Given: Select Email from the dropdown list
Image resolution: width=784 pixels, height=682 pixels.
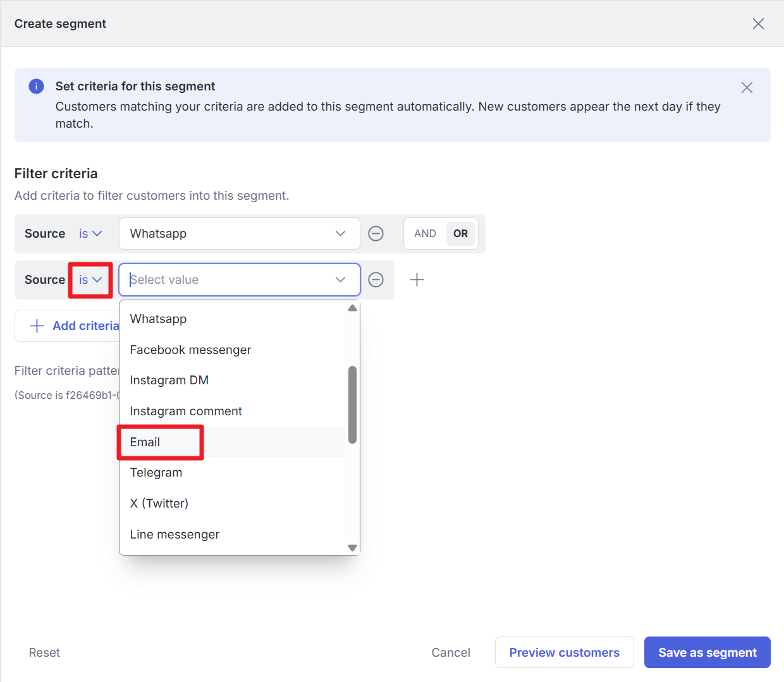Looking at the screenshot, I should click(x=232, y=442).
